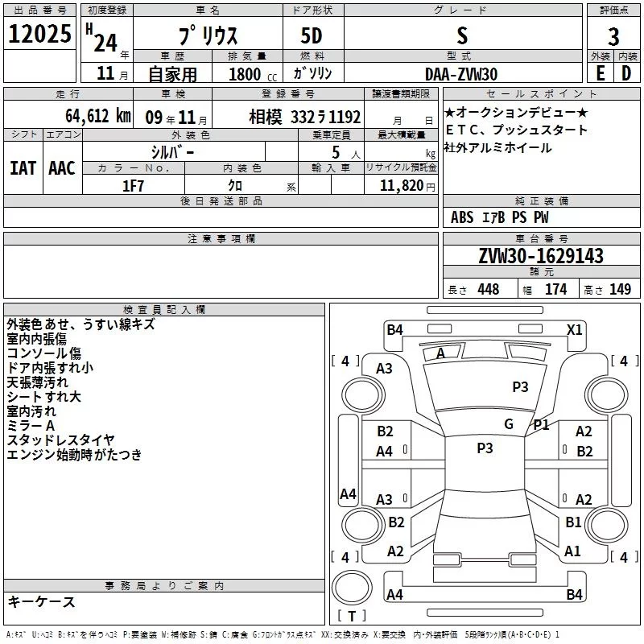Click the chassis number ZVW30-1629143
The height and width of the screenshot is (644, 644).
click(x=540, y=256)
